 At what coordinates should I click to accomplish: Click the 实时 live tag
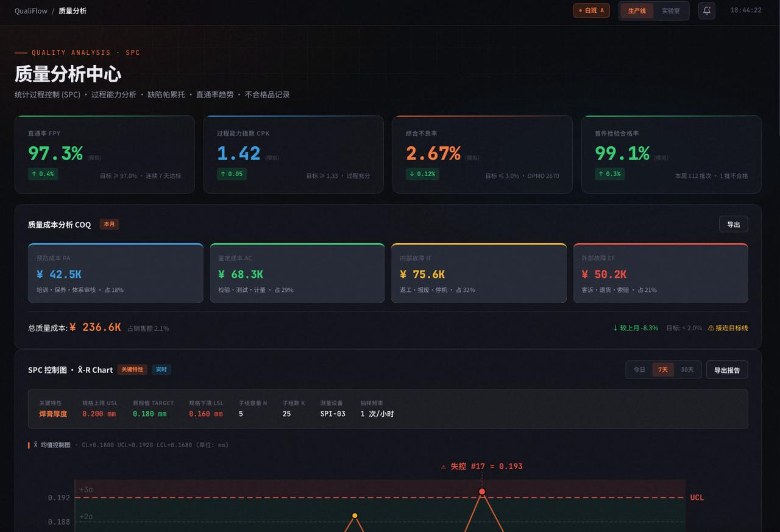click(161, 369)
